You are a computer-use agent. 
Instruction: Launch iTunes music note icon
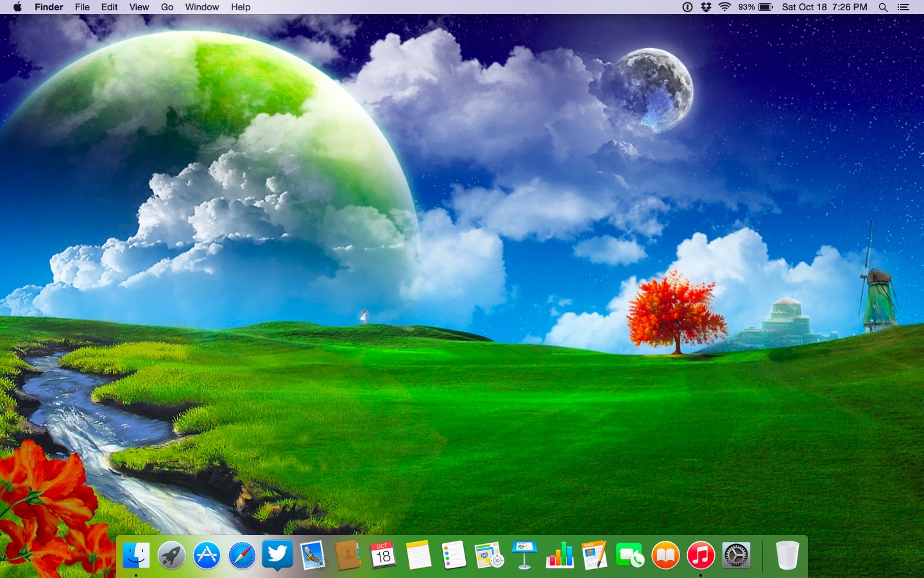click(x=701, y=556)
